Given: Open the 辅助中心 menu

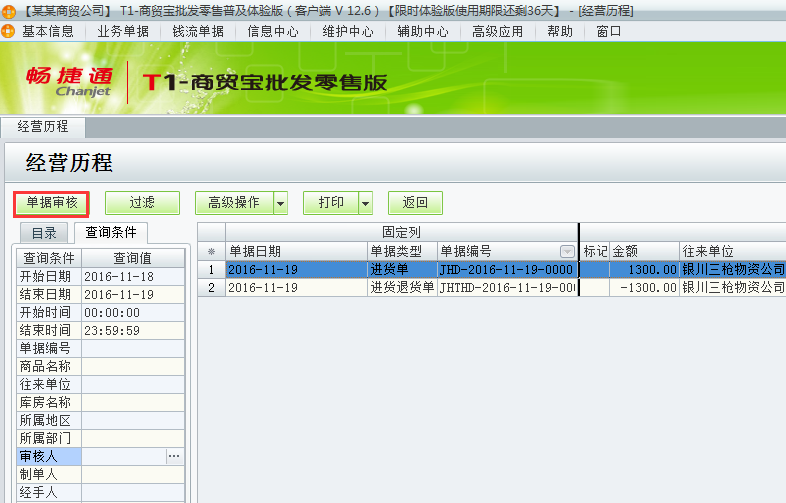Looking at the screenshot, I should coord(423,32).
